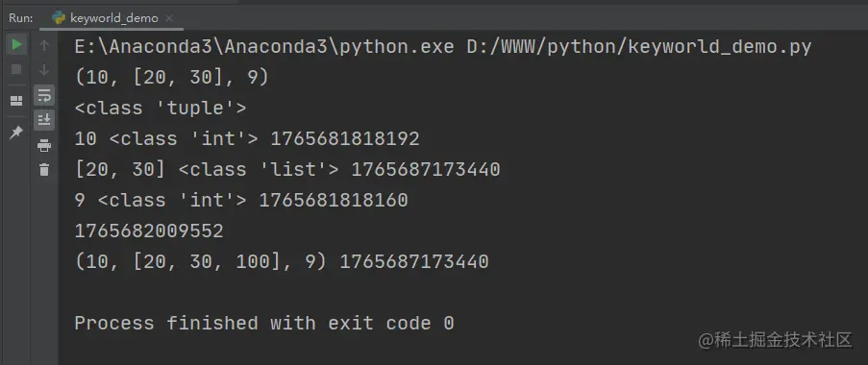Viewport: 868px width, 365px height.
Task: Jump down the stack trace with down arrow
Action: pyautogui.click(x=44, y=70)
